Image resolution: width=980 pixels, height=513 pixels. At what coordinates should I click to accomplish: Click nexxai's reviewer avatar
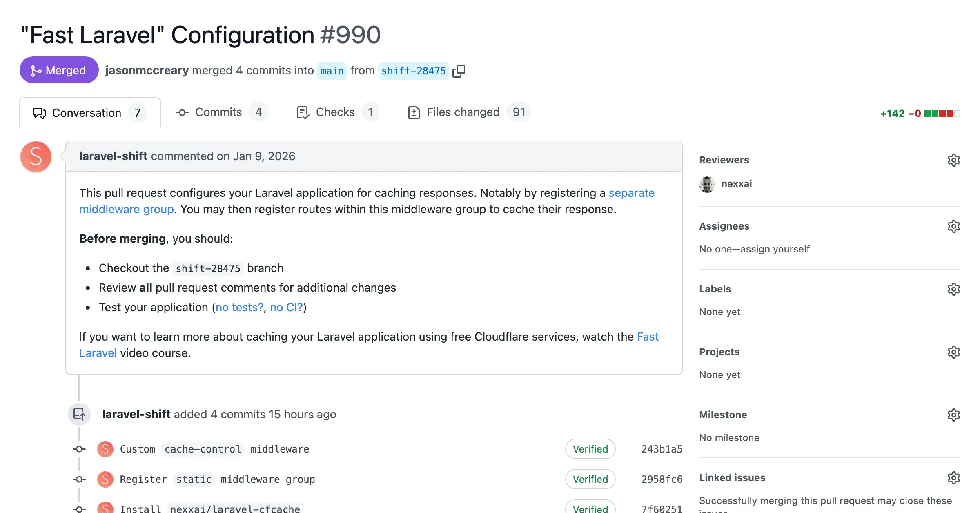(708, 184)
